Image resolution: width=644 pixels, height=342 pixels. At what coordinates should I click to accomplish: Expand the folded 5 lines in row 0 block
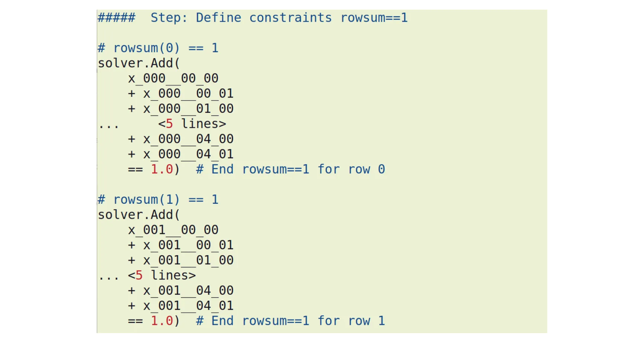(x=192, y=124)
